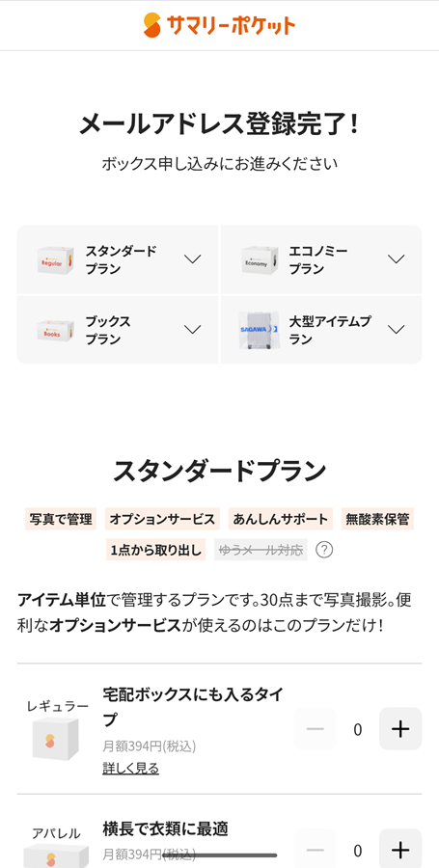
Task: Select the 無酸素保管 feature tag
Action: (377, 519)
